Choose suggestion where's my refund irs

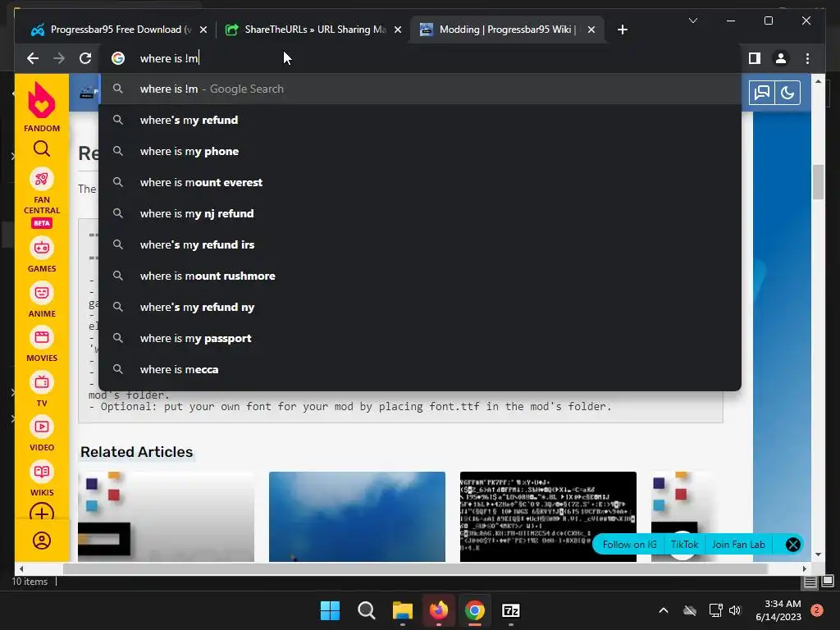click(420, 244)
